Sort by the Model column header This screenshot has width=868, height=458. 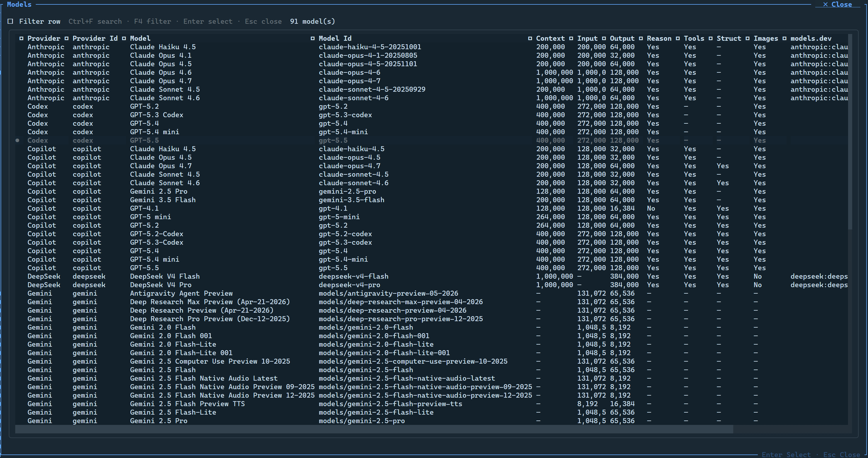pyautogui.click(x=140, y=38)
